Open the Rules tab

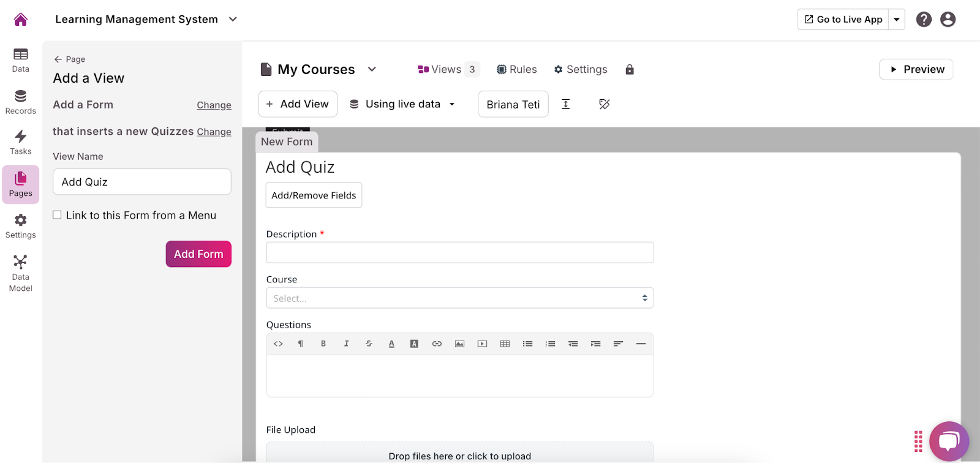click(x=516, y=70)
